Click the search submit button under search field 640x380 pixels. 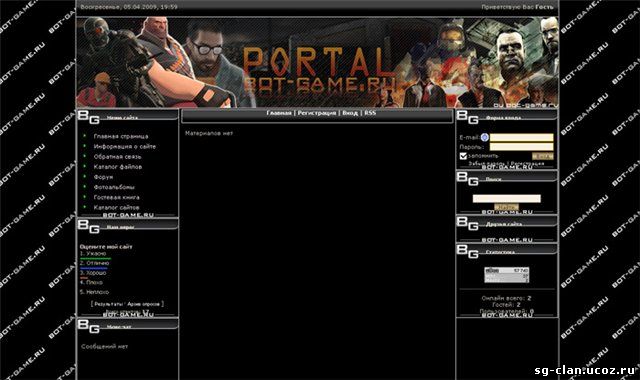[507, 207]
